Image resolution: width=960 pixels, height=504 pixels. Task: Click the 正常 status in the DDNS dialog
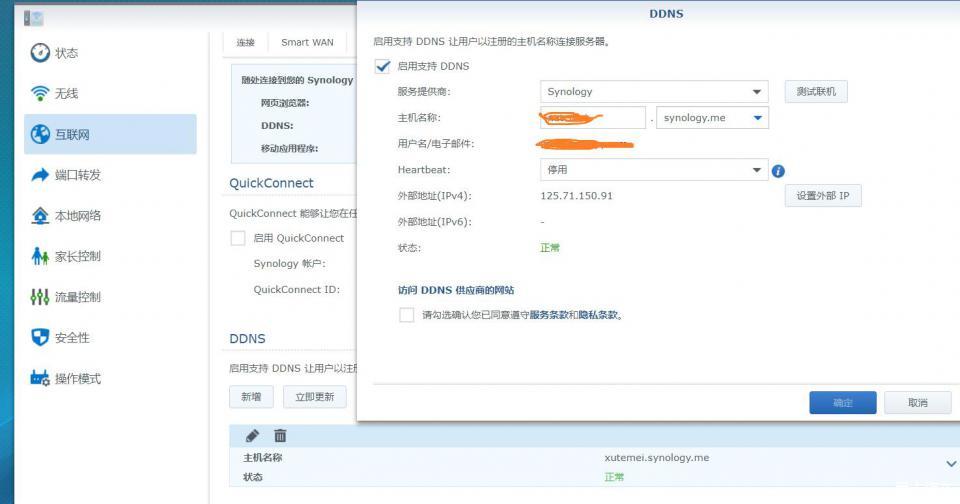pos(550,248)
